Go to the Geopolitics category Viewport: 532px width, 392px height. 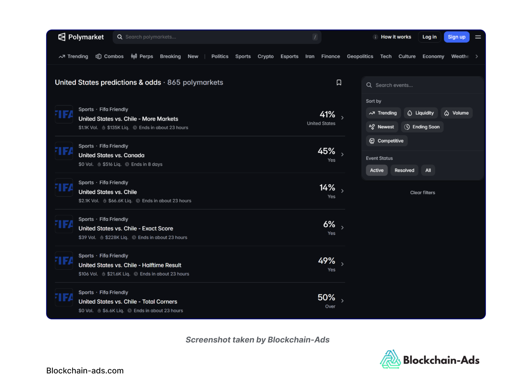(360, 56)
